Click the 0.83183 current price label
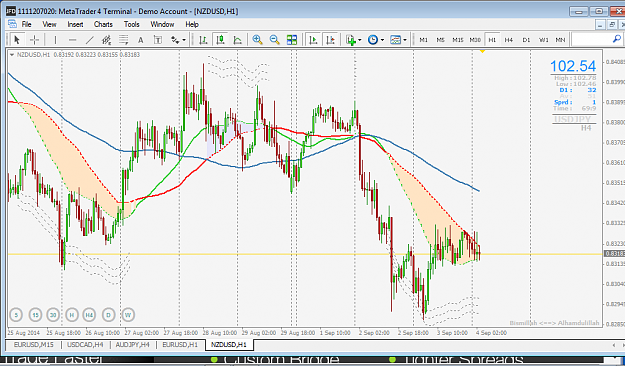Viewport: 625px width, 366px height. [614, 254]
